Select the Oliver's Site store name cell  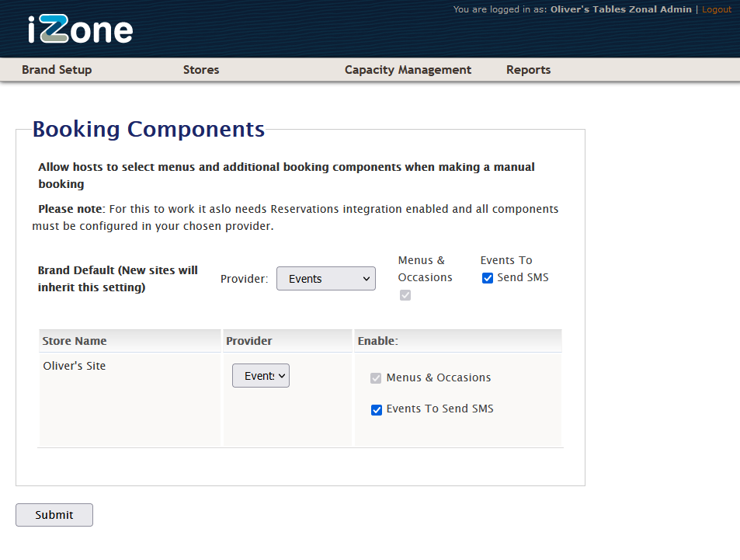tap(75, 366)
